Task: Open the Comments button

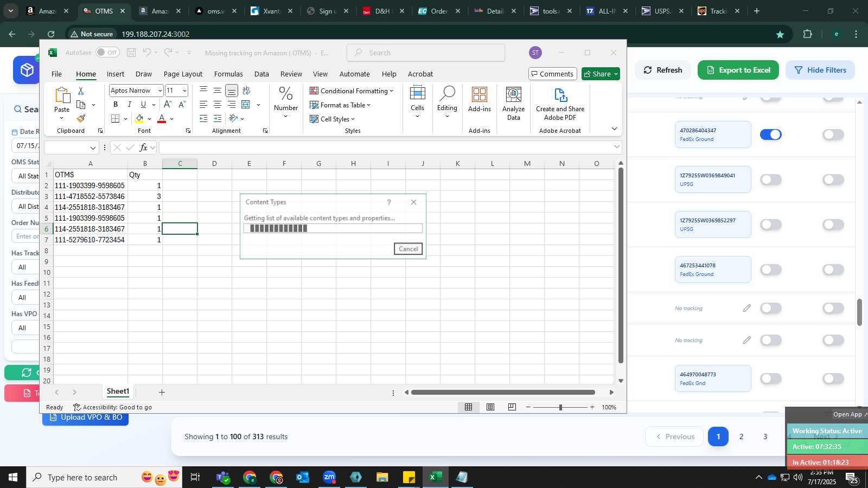Action: (x=552, y=74)
